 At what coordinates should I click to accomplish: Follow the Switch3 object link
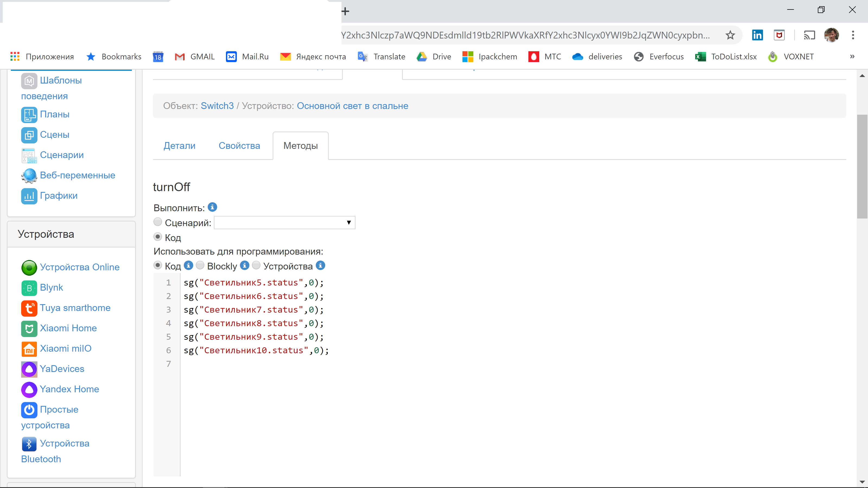(217, 105)
